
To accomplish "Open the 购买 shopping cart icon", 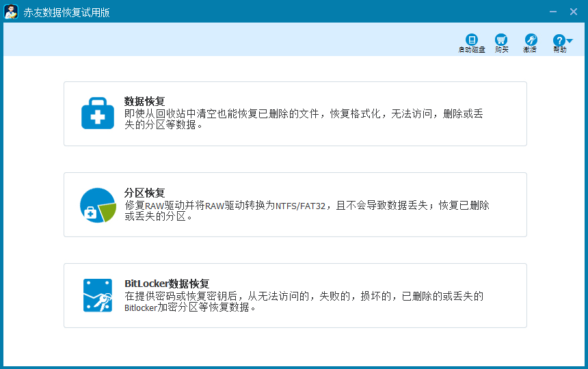I will coord(501,40).
